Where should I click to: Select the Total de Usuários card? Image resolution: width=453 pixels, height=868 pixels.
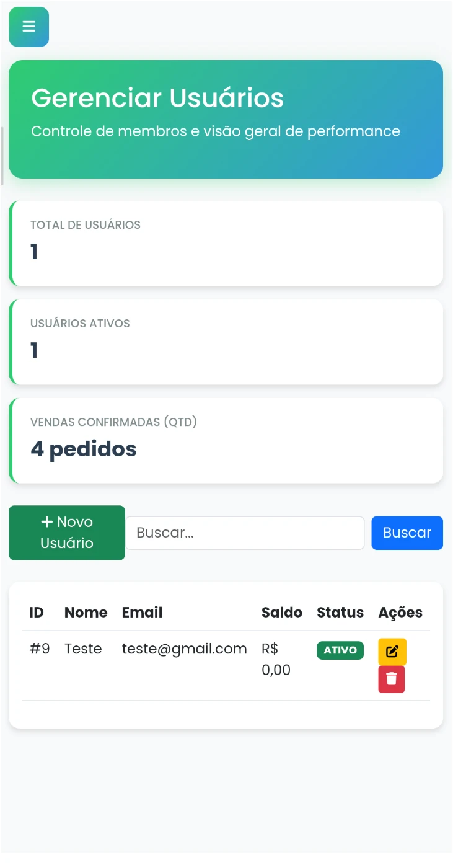pos(227,243)
